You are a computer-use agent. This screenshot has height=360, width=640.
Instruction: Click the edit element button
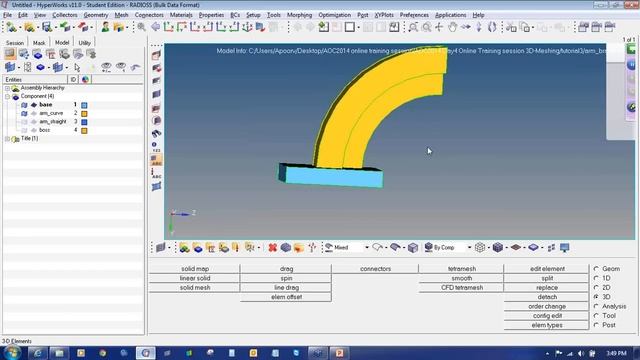coord(547,269)
